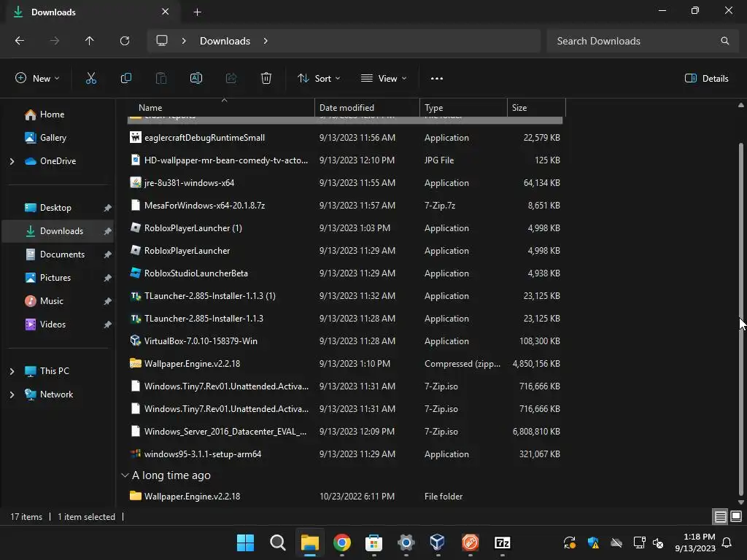Open a new tab with the plus button

click(x=197, y=12)
